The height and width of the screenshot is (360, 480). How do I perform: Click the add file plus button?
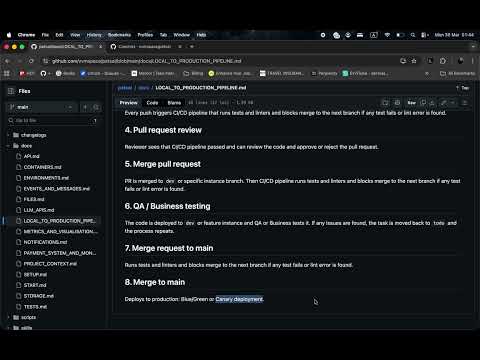[85, 107]
